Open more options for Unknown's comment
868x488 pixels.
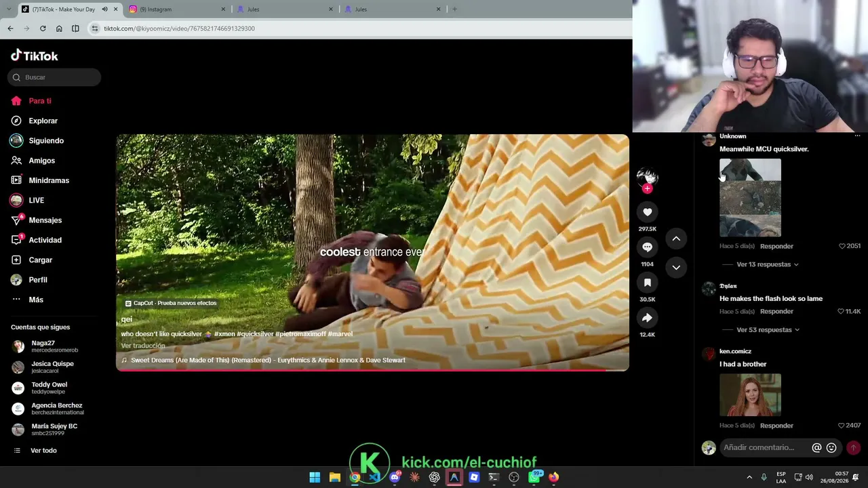pyautogui.click(x=857, y=136)
